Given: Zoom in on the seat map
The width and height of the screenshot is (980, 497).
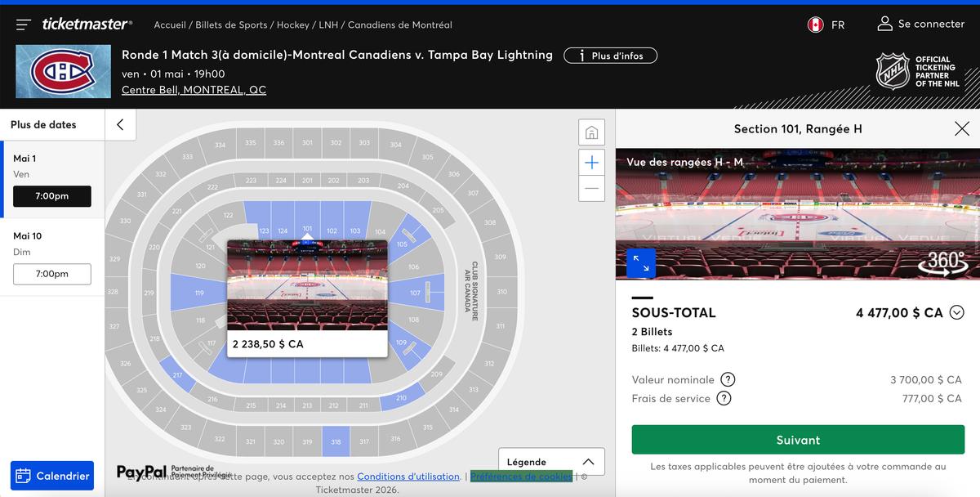Looking at the screenshot, I should (591, 163).
